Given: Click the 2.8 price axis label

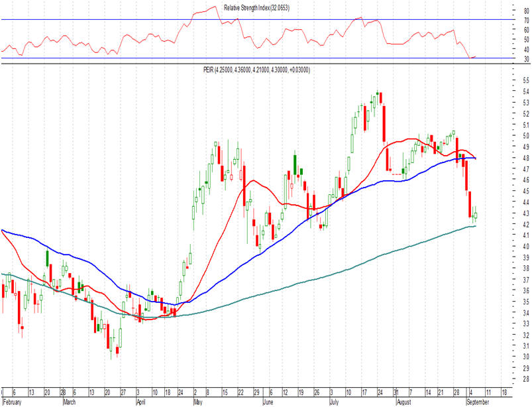Looking at the screenshot, I should (x=526, y=379).
